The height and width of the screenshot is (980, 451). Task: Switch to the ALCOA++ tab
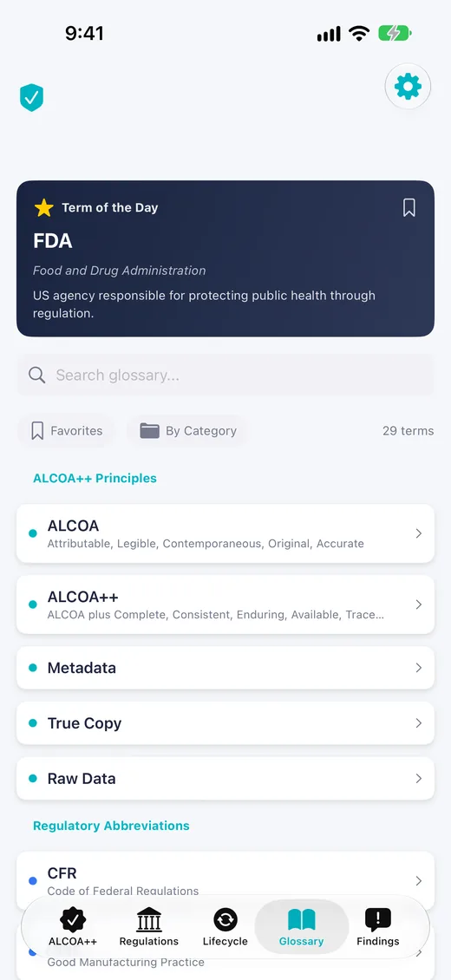(x=73, y=927)
